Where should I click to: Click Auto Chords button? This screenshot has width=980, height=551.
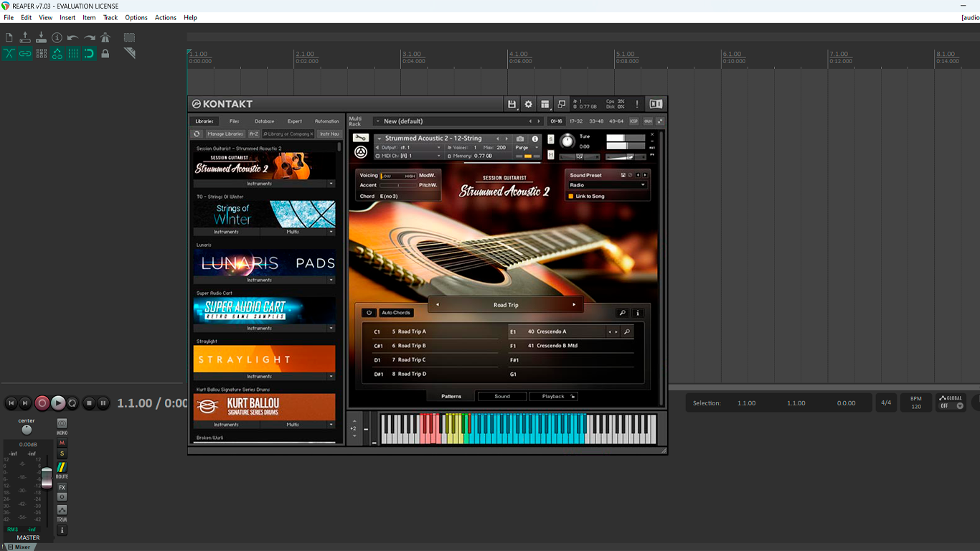click(x=396, y=313)
